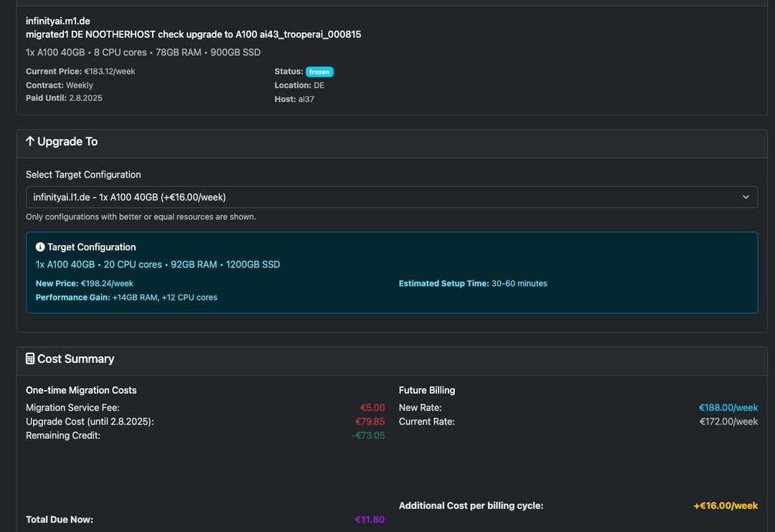Image resolution: width=775 pixels, height=532 pixels.
Task: Click the New Rate label
Action: [x=420, y=407]
